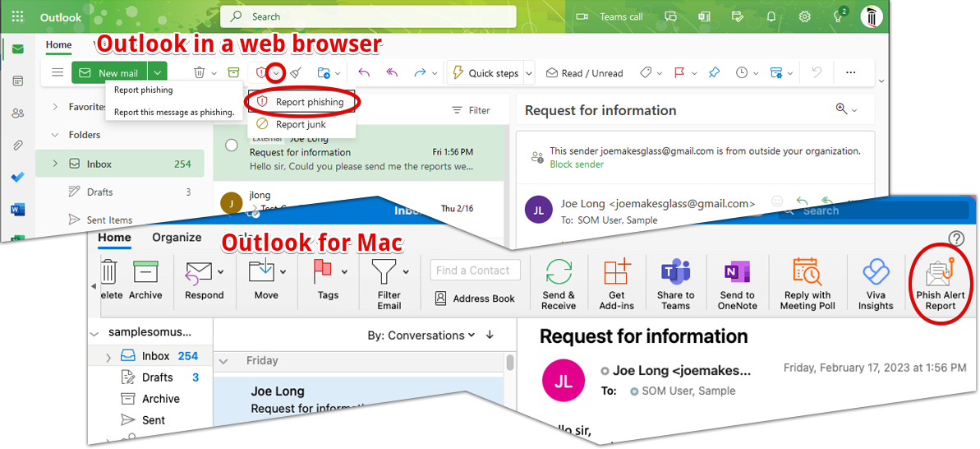Switch to the Organize tab
The height and width of the screenshot is (449, 980).
point(177,238)
